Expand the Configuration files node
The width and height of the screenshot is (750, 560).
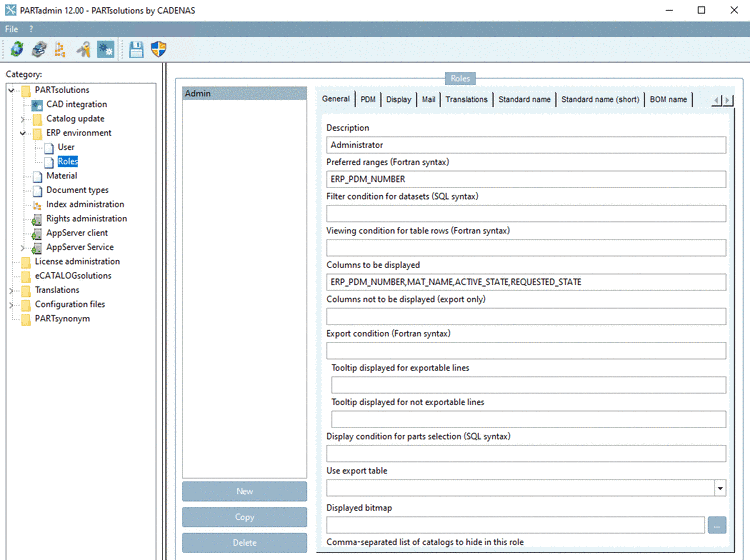11,305
